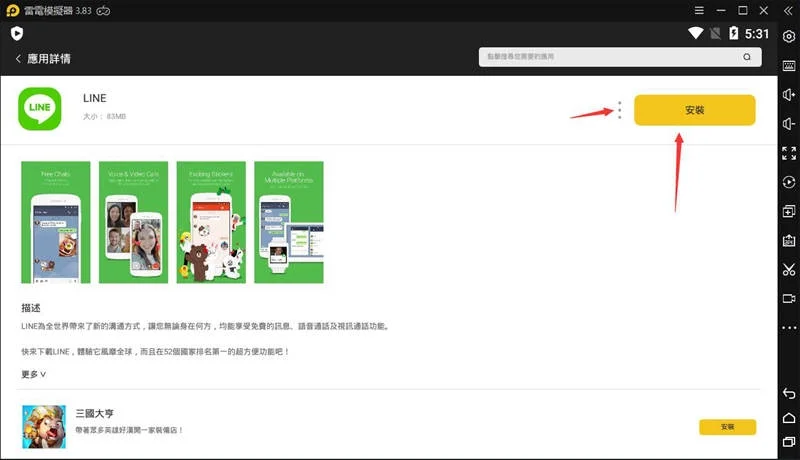This screenshot has height=460, width=800.
Task: View the Exciting Stickers screenshot
Action: [x=211, y=222]
